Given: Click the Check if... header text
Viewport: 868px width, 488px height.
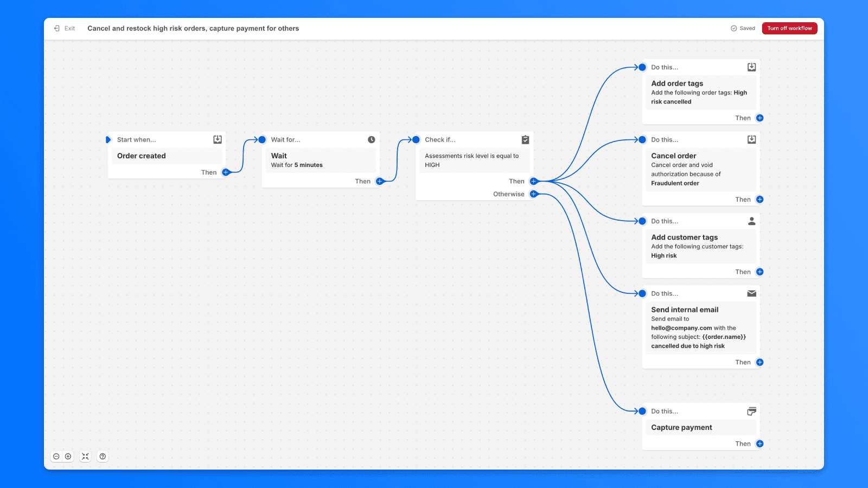Looking at the screenshot, I should pos(440,139).
